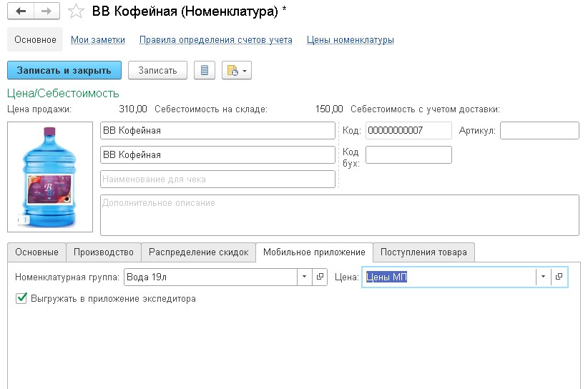Open the Цены номенклатуры link
This screenshot has width=588, height=389.
click(x=350, y=40)
